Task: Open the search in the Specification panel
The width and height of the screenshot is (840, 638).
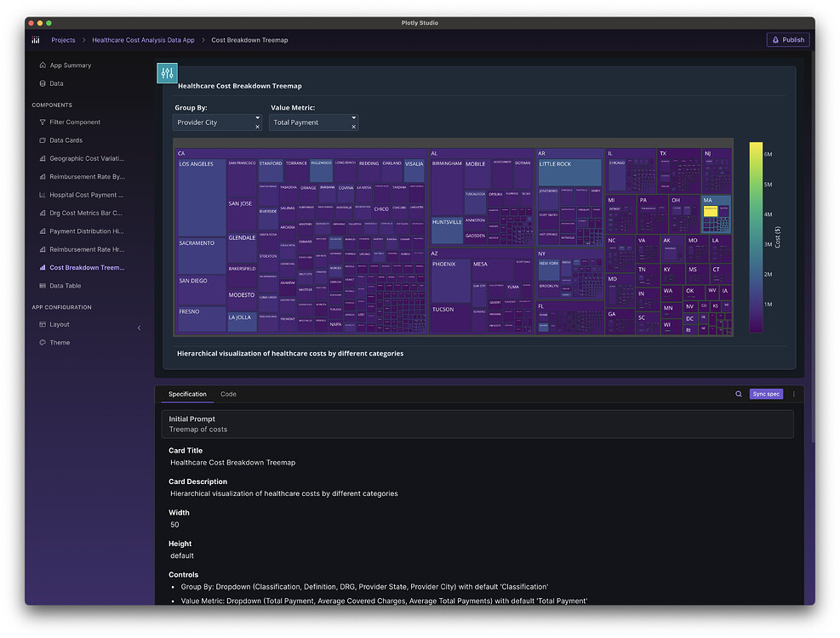Action: coord(740,394)
